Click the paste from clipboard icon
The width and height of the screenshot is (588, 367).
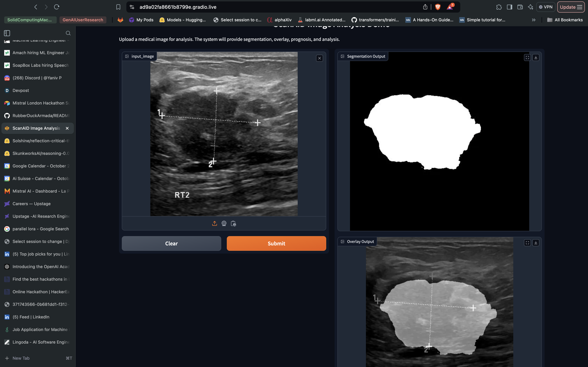[x=233, y=223]
